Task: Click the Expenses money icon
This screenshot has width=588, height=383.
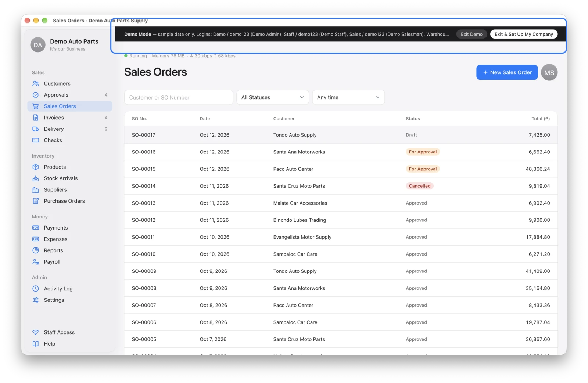Action: point(36,239)
